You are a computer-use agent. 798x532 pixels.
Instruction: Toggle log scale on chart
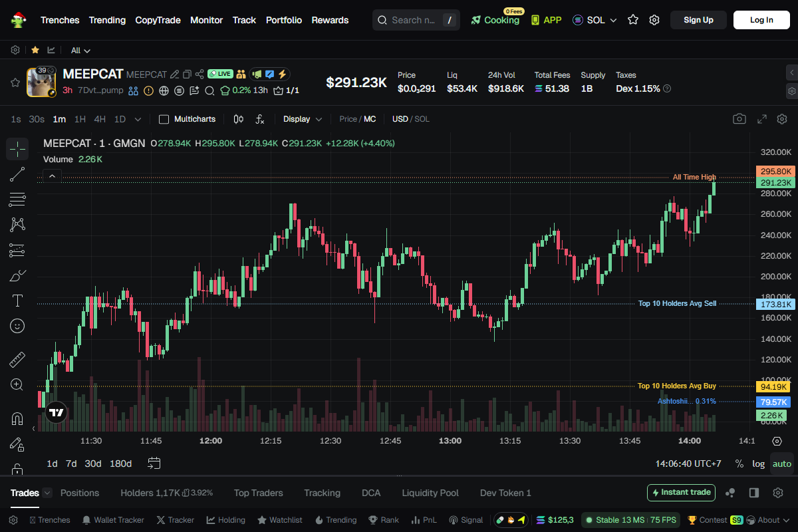(758, 464)
